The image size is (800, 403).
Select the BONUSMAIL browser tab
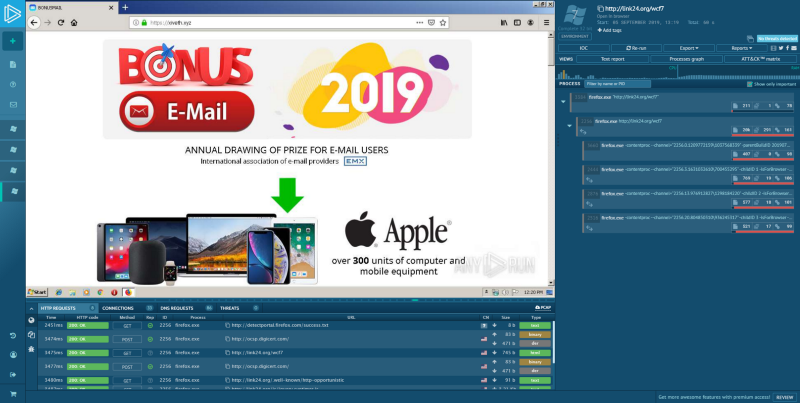point(72,8)
